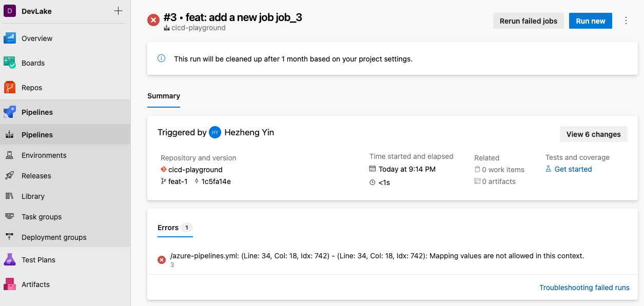
Task: Click the Get started tests link
Action: (x=573, y=169)
